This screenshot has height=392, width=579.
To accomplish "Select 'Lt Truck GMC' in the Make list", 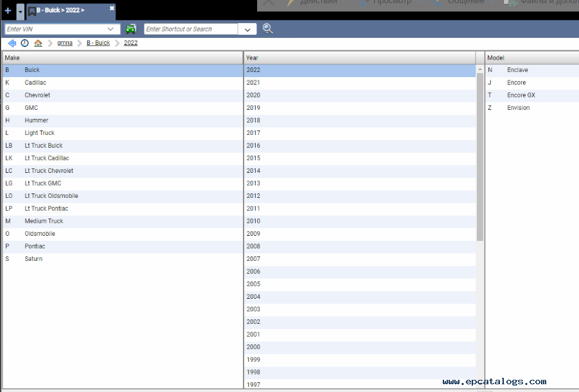I will [123, 183].
